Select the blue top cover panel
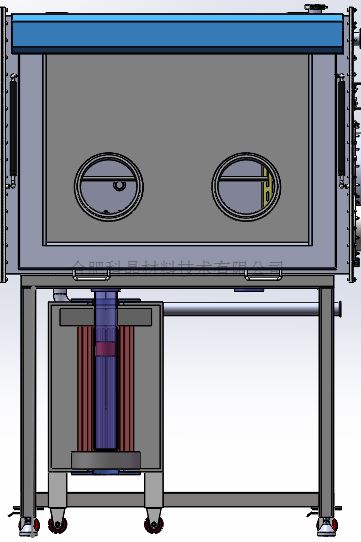Image resolution: width=361 pixels, height=542 pixels. [177, 34]
